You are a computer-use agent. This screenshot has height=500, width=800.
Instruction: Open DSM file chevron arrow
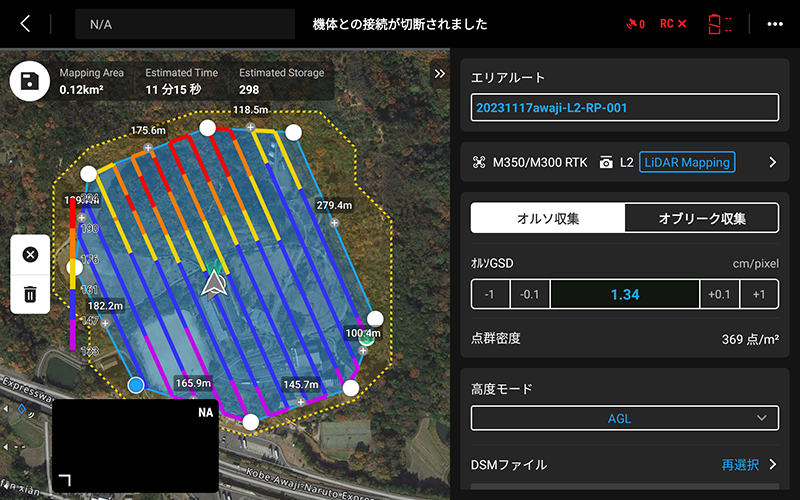(x=772, y=465)
